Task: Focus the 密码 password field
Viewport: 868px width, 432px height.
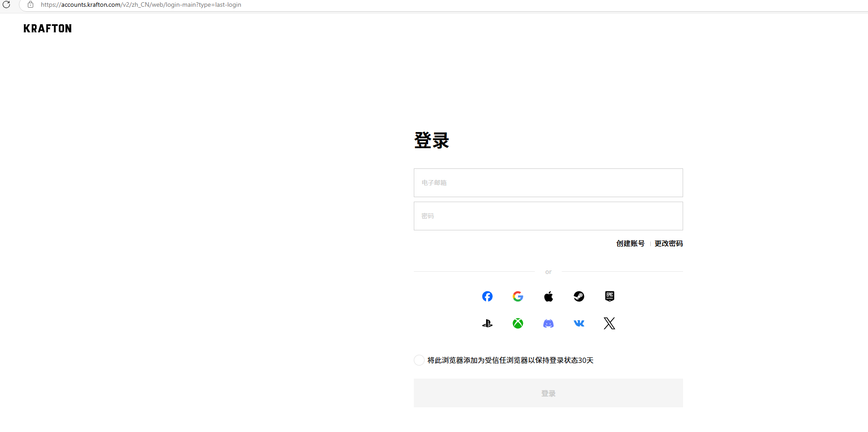Action: [548, 216]
